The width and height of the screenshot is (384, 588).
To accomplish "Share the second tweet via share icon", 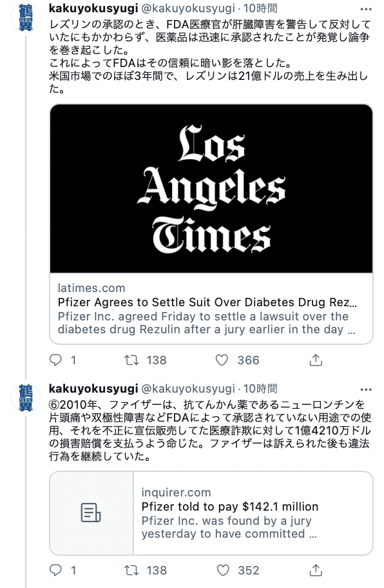I will click(316, 571).
